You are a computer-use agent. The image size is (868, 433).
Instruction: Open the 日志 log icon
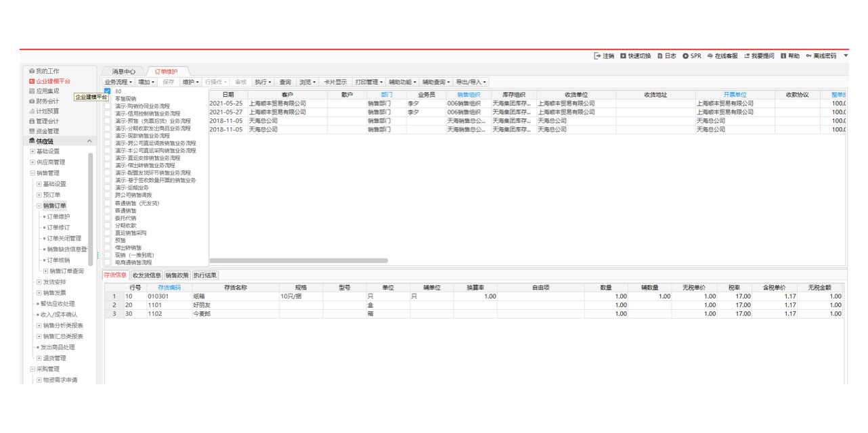659,56
